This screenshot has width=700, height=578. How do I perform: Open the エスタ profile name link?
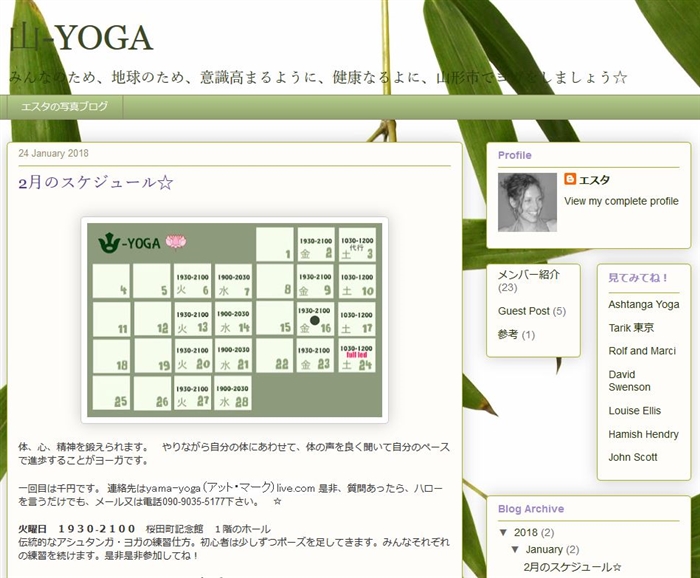point(594,180)
